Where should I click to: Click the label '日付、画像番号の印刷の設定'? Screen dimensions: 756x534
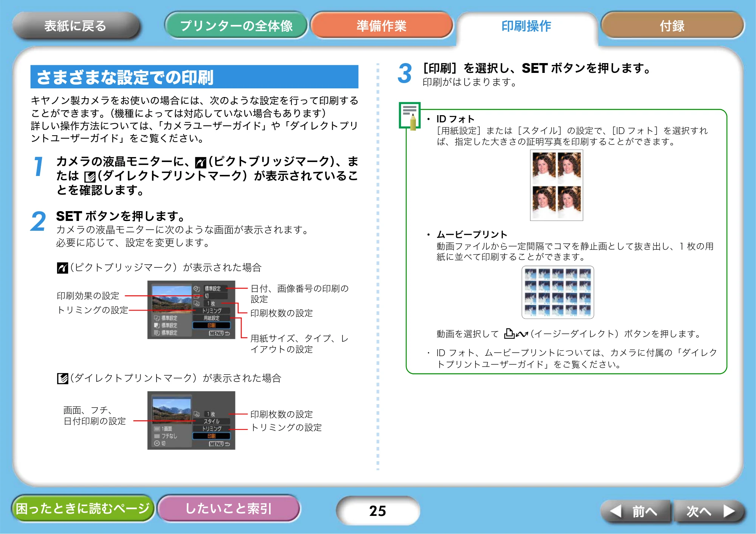[x=299, y=293]
